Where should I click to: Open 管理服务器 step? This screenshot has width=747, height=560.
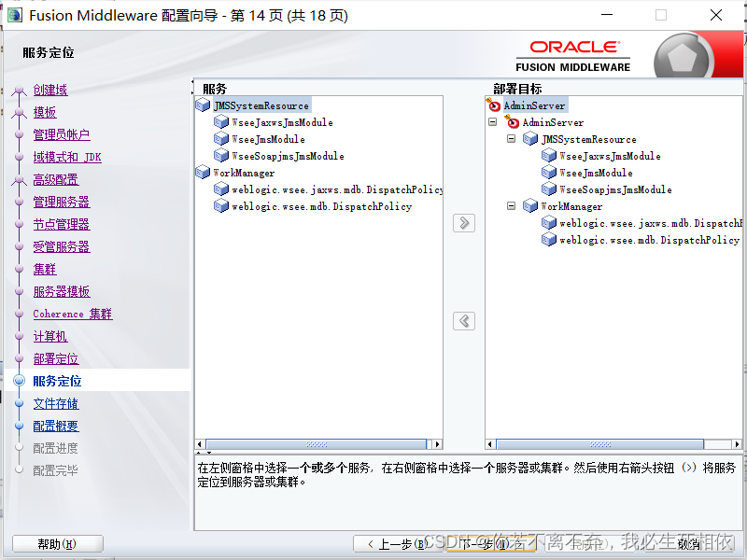click(x=62, y=202)
